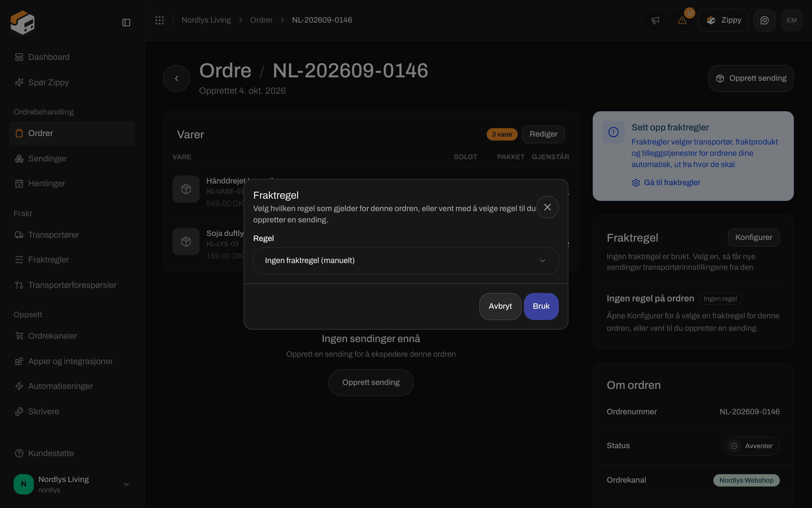812x508 pixels.
Task: Click the Zippy button in the header
Action: [x=723, y=20]
